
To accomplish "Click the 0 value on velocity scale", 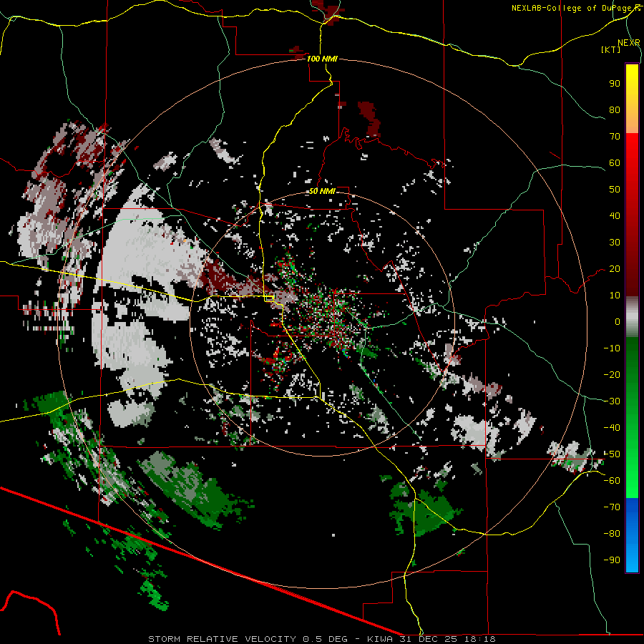I will (x=618, y=322).
